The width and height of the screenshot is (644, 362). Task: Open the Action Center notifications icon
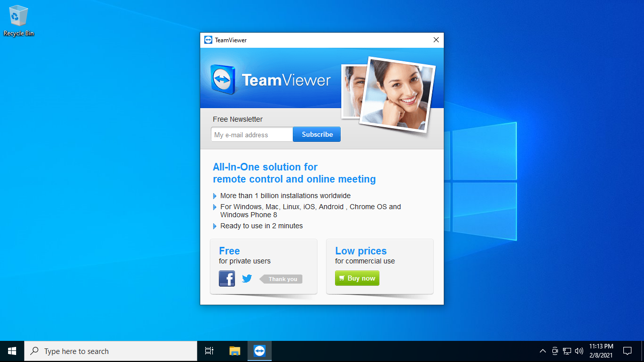pos(627,351)
